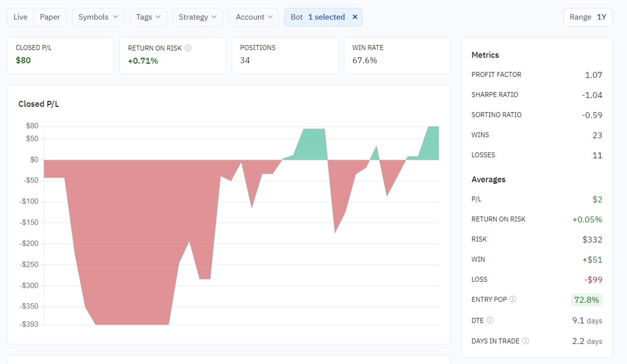Image resolution: width=627 pixels, height=364 pixels.
Task: Click the average Risk value $332
Action: [592, 240]
